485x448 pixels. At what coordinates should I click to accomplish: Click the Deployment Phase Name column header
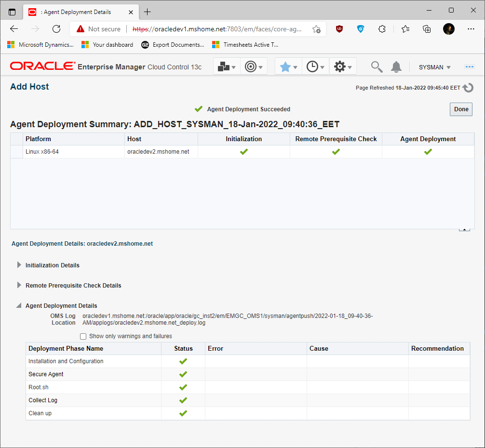[94, 348]
